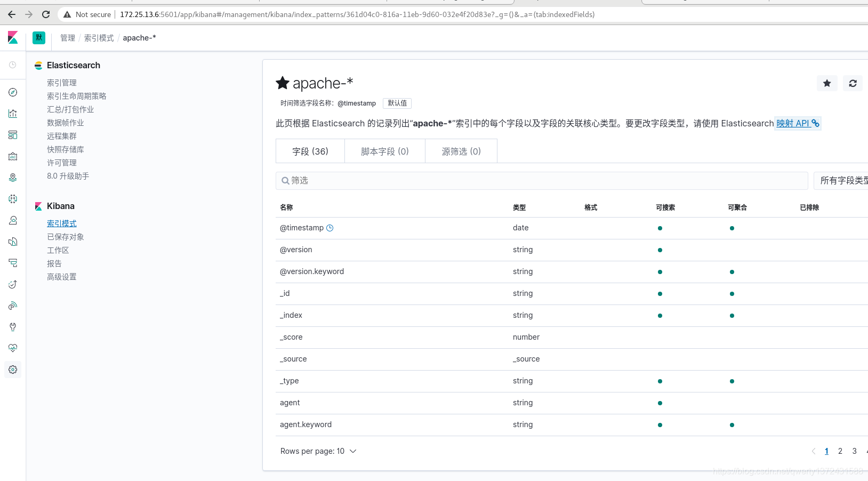Open Rows per page dropdown

[318, 451]
